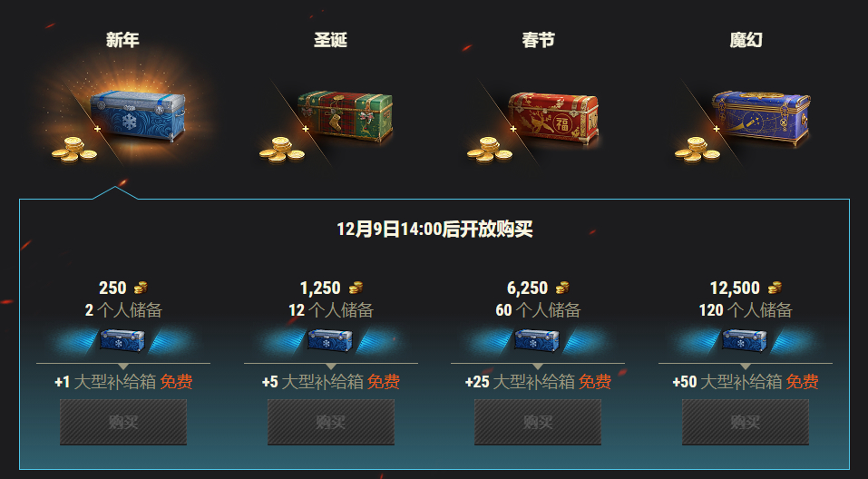This screenshot has height=479, width=868.
Task: Switch to the 新年 tab
Action: point(122,40)
